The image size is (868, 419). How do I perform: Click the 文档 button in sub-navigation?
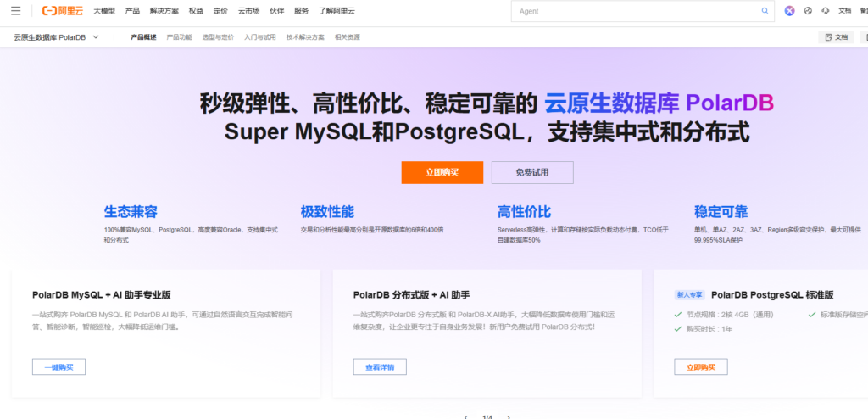point(836,37)
